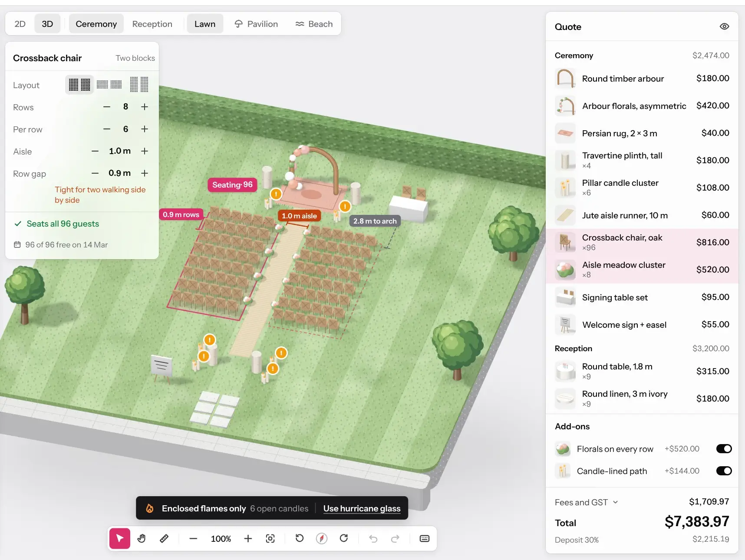Image resolution: width=745 pixels, height=560 pixels.
Task: Open the Ceremony tab
Action: pyautogui.click(x=96, y=24)
